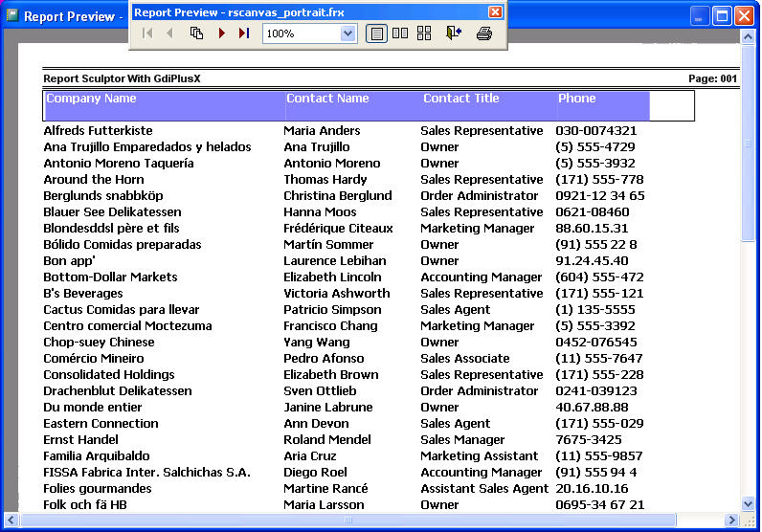
Task: Click 'Eastern Connection' company entry
Action: point(101,424)
